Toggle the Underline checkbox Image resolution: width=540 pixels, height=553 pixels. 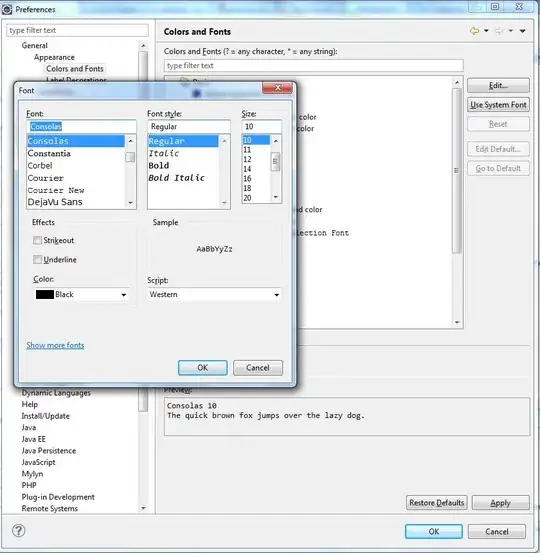(x=37, y=260)
